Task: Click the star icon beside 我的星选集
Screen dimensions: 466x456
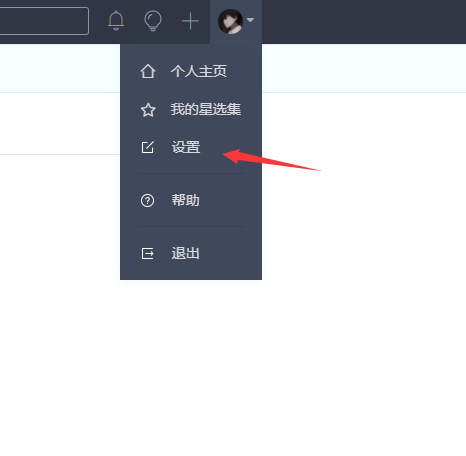Action: 148,110
